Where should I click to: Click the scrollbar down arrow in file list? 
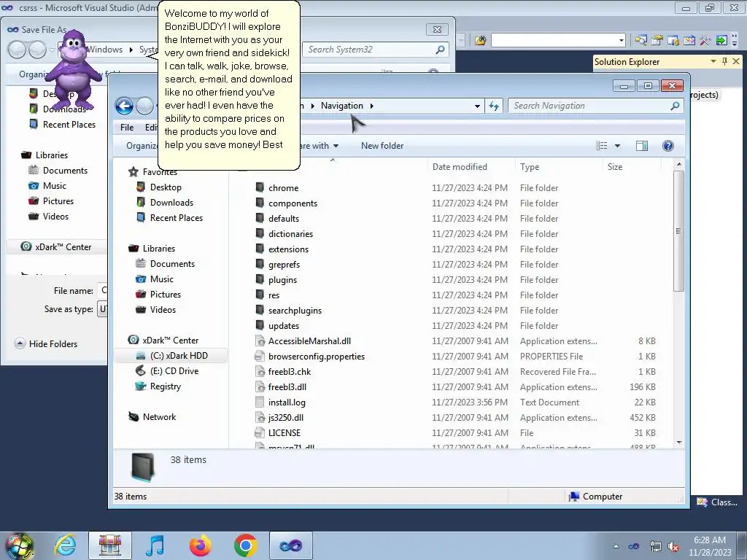[x=679, y=443]
